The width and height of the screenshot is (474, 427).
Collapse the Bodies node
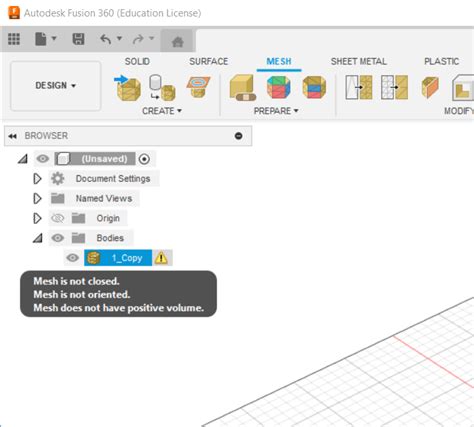(38, 238)
